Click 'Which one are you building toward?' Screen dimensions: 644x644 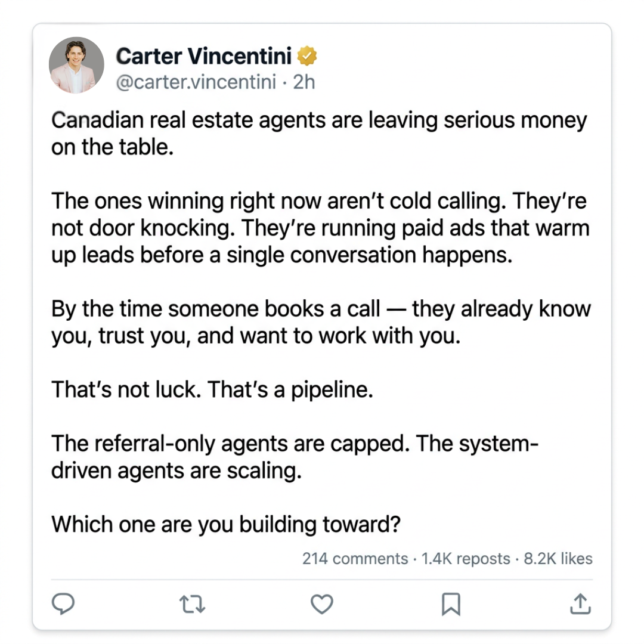225,525
